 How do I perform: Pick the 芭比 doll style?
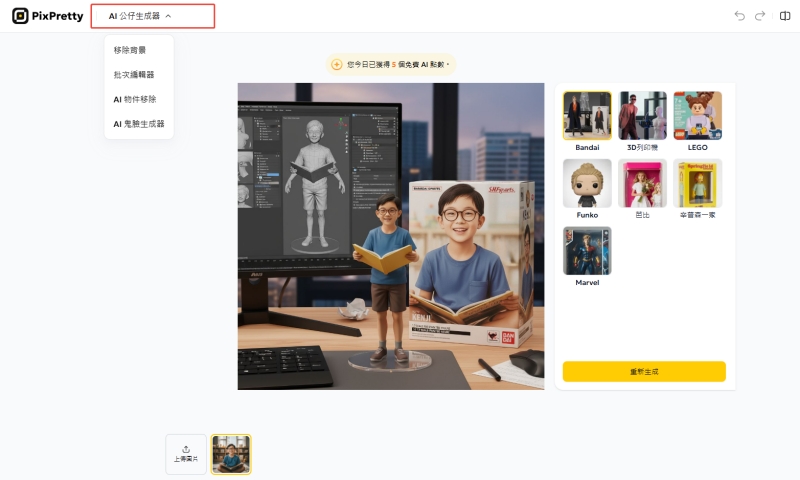click(x=642, y=183)
